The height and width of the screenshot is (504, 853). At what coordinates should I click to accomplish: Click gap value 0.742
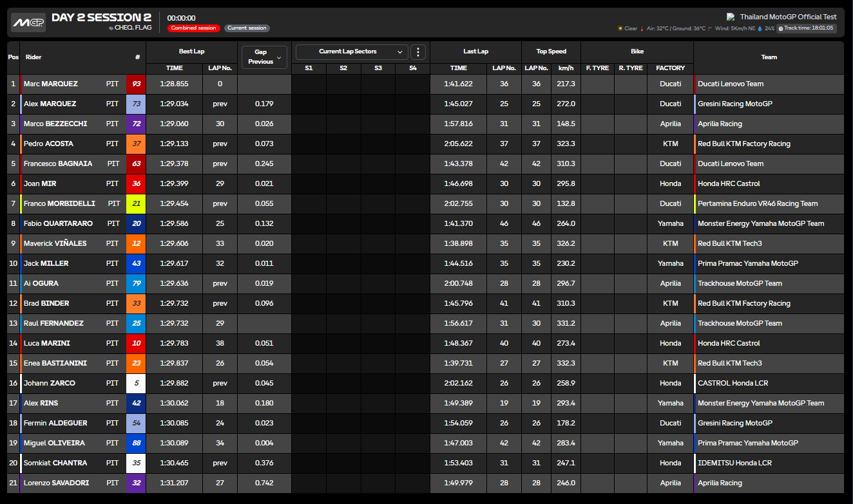coord(264,483)
